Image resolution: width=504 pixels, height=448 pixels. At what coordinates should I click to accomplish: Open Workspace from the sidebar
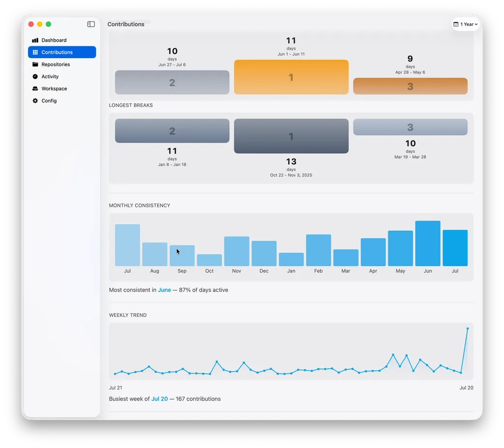click(62, 89)
